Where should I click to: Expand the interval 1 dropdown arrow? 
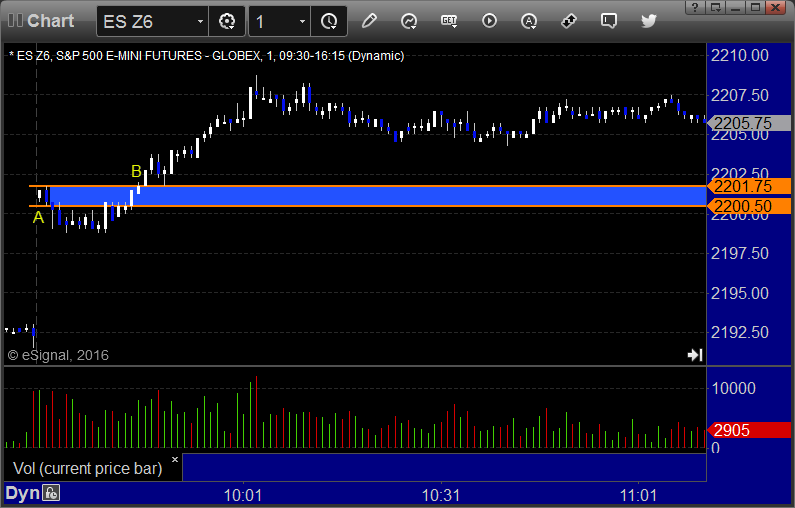click(302, 21)
